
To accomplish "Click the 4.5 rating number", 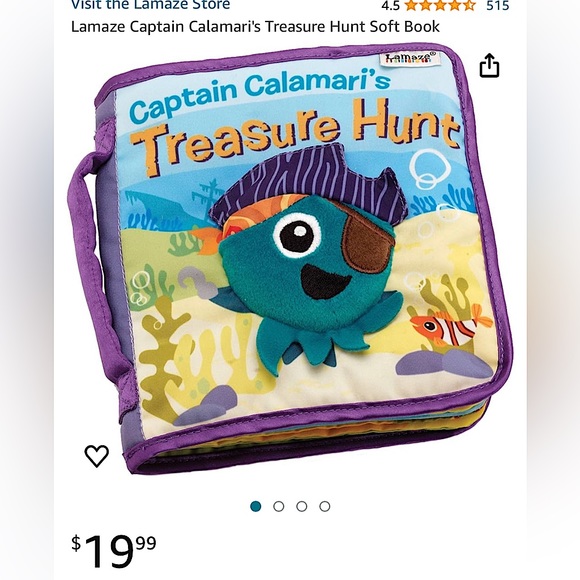I will pyautogui.click(x=390, y=6).
